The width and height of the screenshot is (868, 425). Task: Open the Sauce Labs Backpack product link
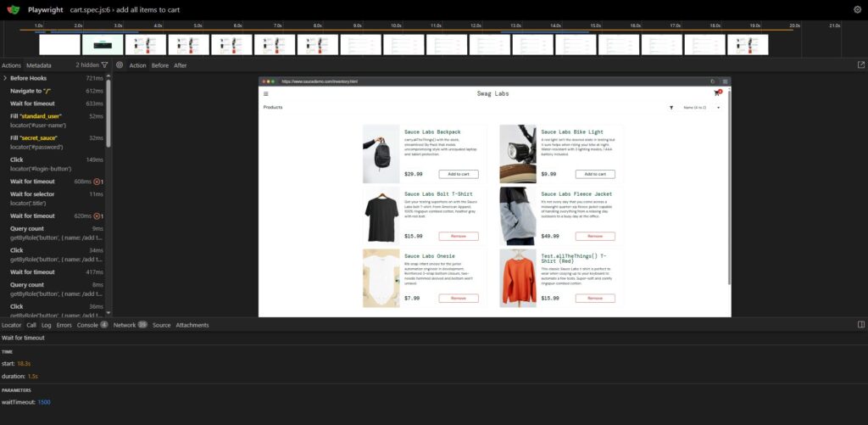pos(432,132)
